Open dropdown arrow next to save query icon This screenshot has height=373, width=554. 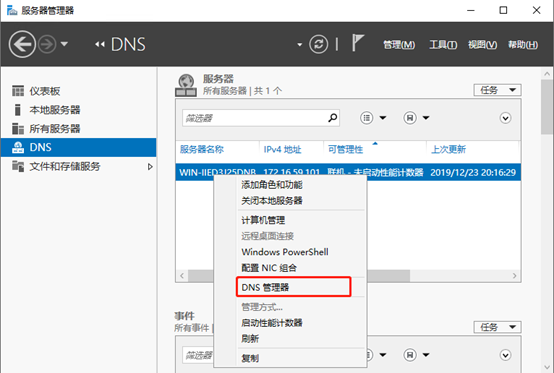(x=426, y=118)
